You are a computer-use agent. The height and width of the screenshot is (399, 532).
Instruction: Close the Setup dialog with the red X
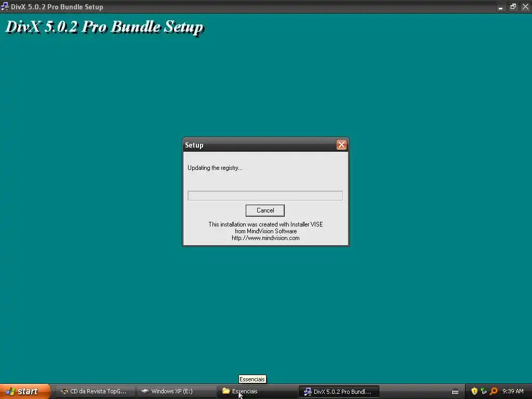pyautogui.click(x=341, y=145)
